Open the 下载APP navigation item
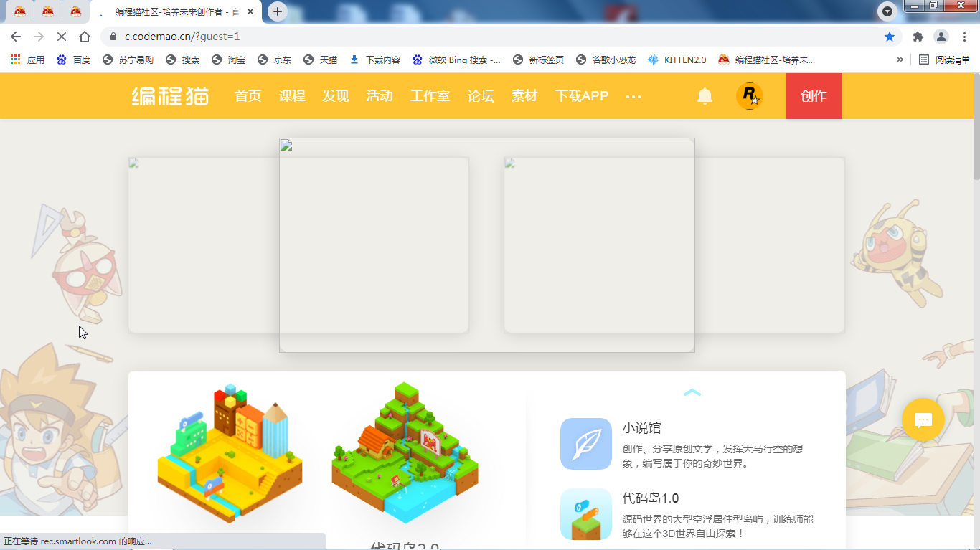 tap(582, 96)
